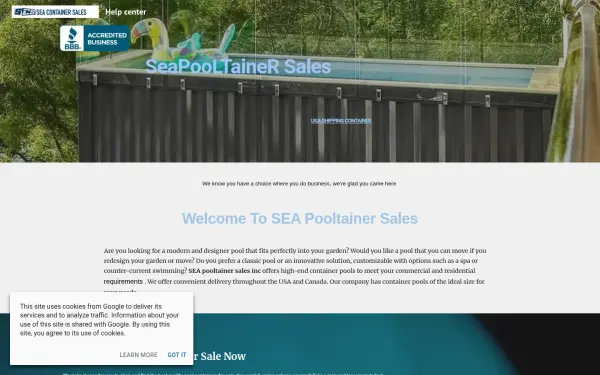Viewport: 600px width, 375px height.
Task: Select the SeaPooLTaineR Sales hero title
Action: 238,67
